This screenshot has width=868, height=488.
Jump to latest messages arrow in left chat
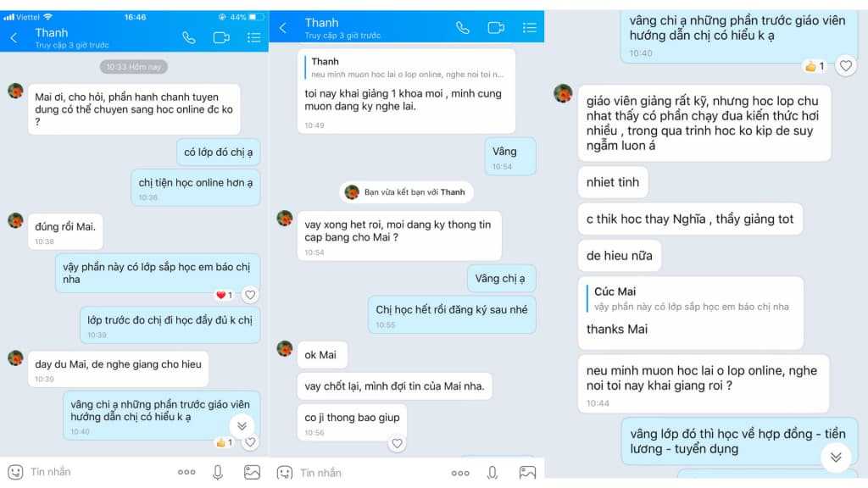tap(242, 425)
